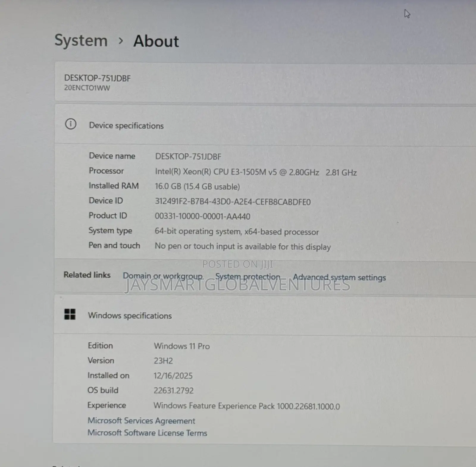The width and height of the screenshot is (476, 467).
Task: Click the About breadcrumb heading
Action: [x=156, y=41]
